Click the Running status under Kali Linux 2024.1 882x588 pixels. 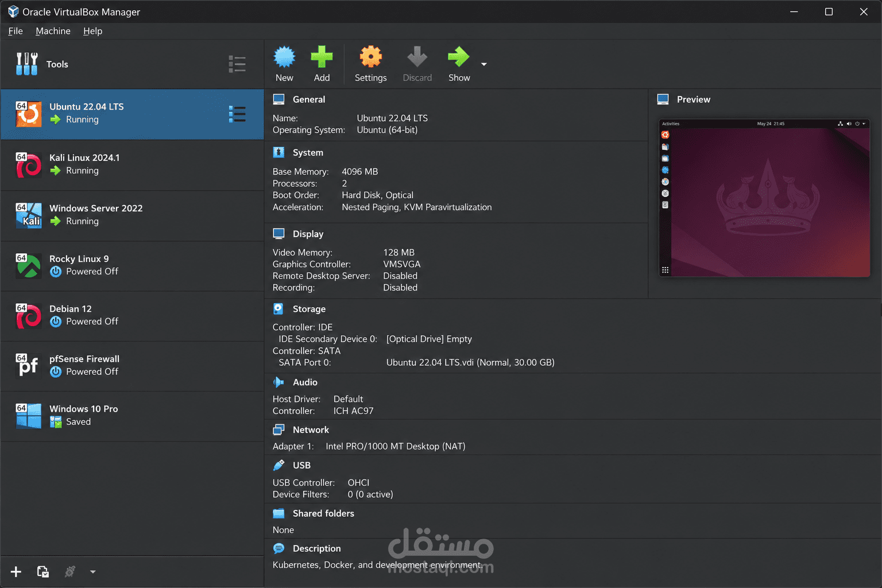[x=82, y=171]
